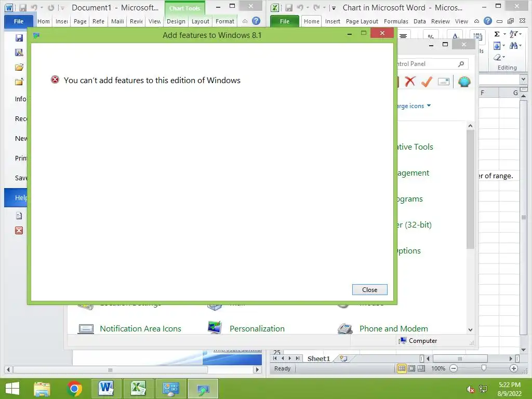Click Open folder icon in Word backstage
Screen dimensions: 532x399
pos(19,67)
